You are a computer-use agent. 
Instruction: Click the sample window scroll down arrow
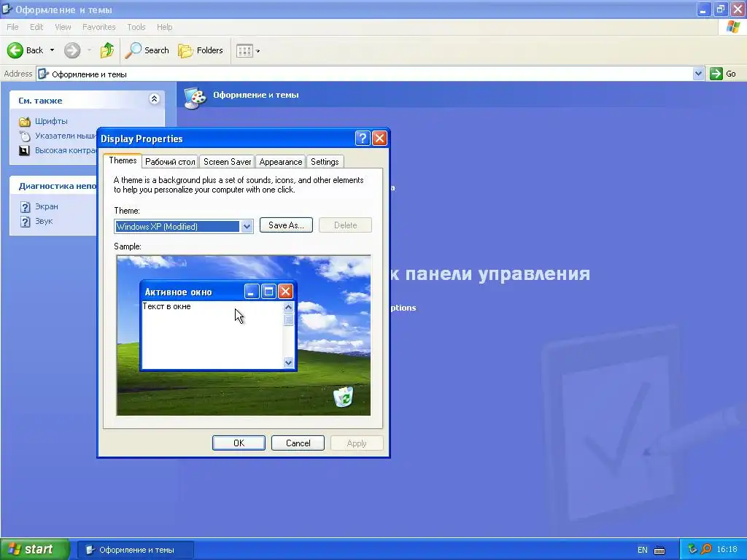288,363
